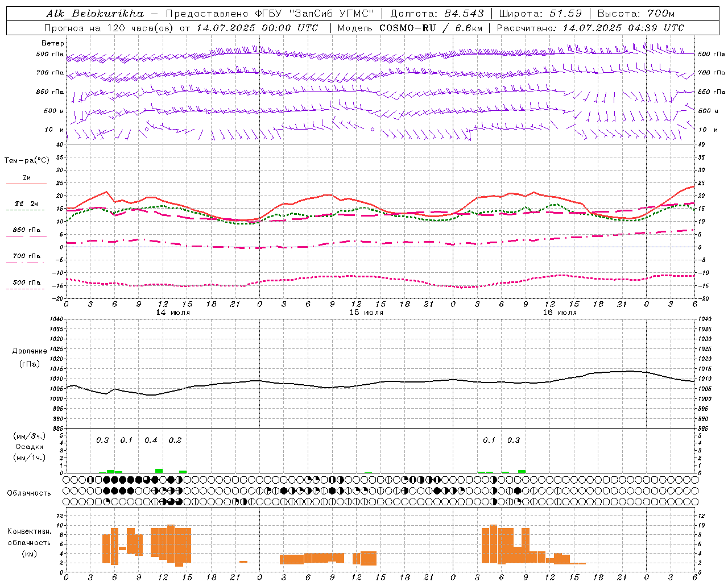Image resolution: width=728 pixels, height=582 pixels.
Task: Click the Облачность cloudiness label
Action: [29, 493]
